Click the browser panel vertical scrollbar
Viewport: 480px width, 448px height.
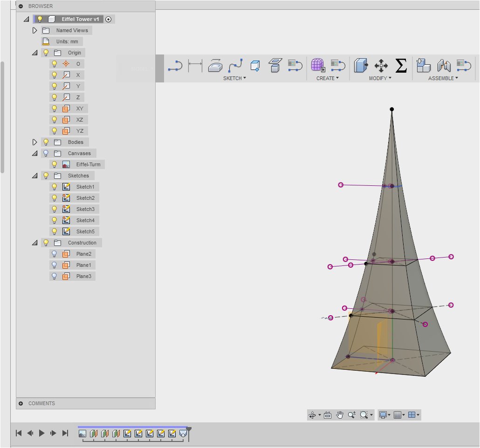2,117
